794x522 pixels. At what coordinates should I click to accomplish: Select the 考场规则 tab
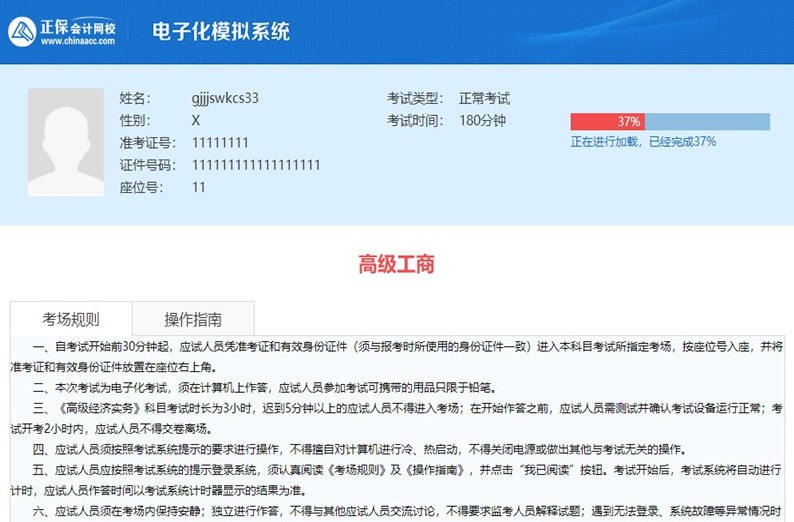click(x=70, y=320)
